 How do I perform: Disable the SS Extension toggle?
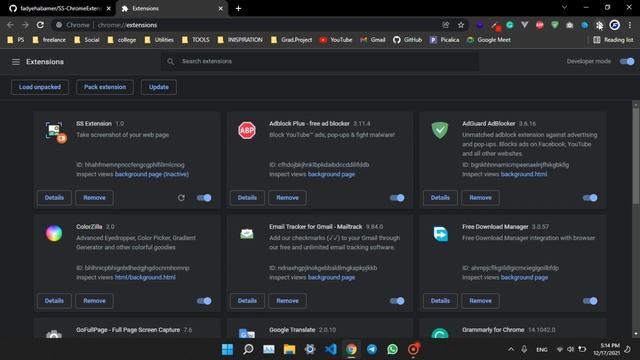204,198
